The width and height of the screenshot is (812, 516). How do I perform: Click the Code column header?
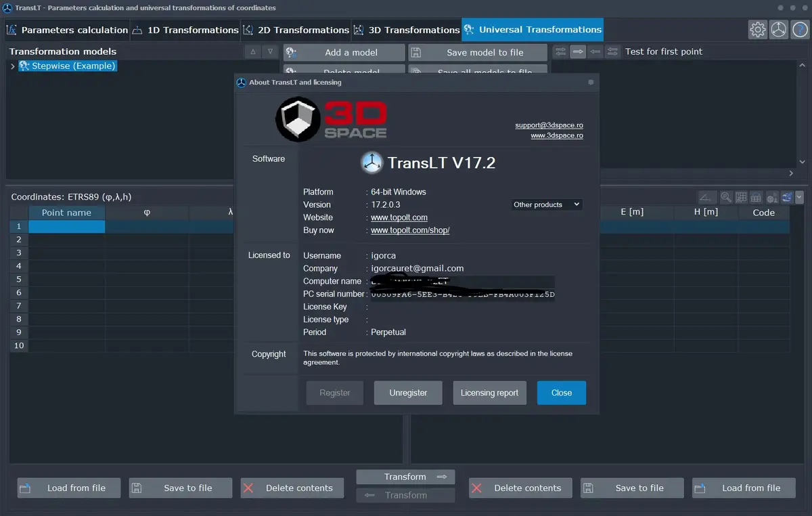click(764, 213)
